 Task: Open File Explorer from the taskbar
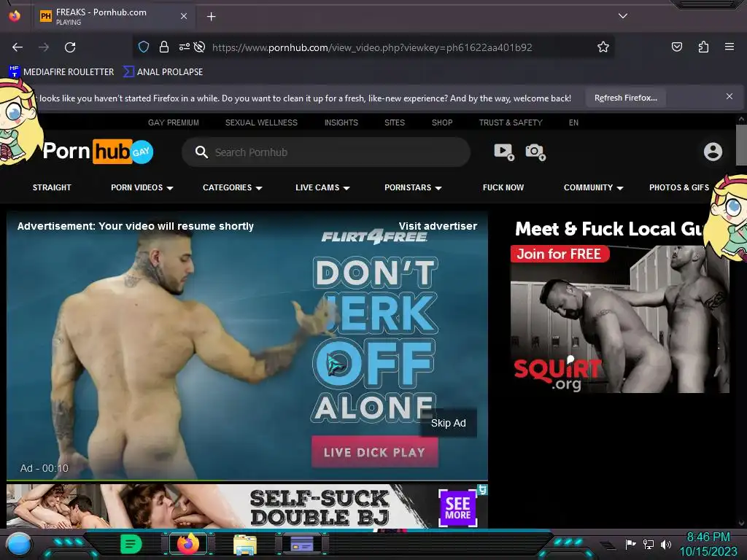(245, 544)
